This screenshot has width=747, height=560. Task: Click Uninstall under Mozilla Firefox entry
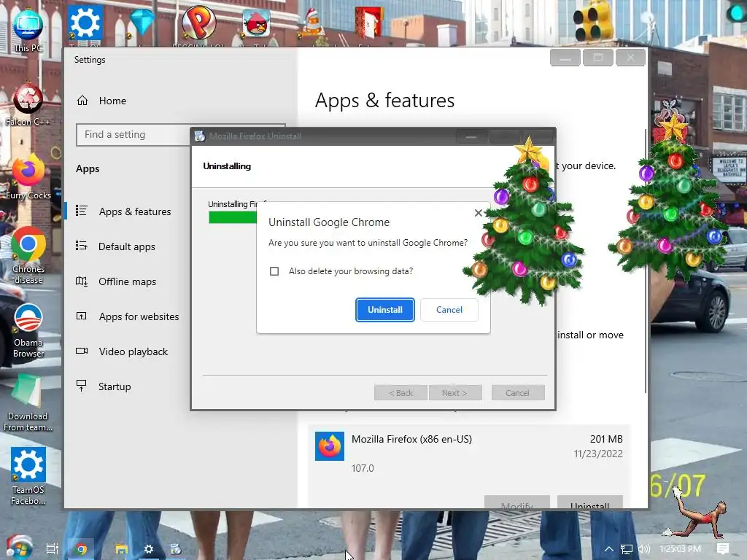coord(589,503)
